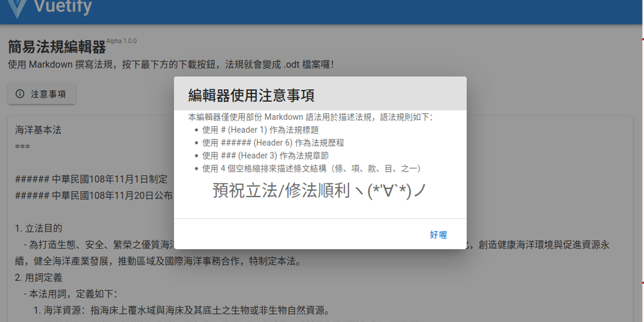Open the 注意事項 notice button
Viewport: 644px width, 322px height.
point(42,94)
